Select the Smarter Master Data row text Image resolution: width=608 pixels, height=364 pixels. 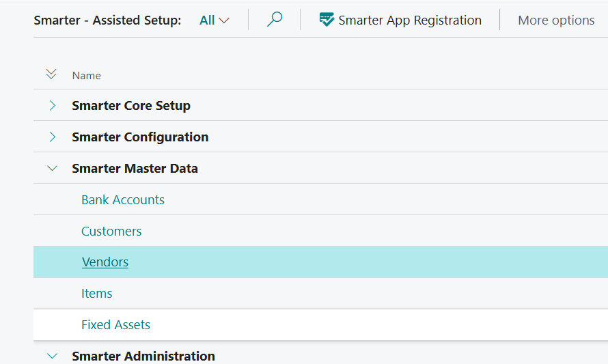click(135, 168)
